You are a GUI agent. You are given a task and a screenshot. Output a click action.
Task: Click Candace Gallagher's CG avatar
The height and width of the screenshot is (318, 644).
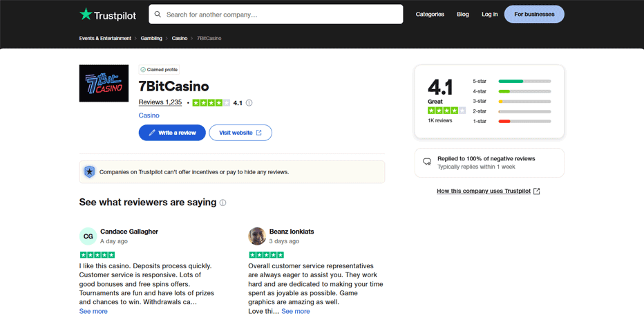pos(88,236)
